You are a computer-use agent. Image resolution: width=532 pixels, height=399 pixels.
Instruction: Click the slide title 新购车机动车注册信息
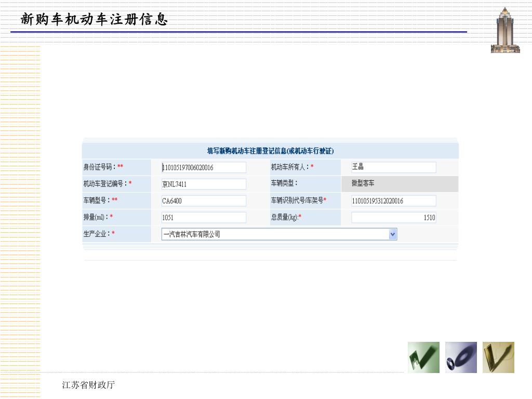(x=94, y=19)
